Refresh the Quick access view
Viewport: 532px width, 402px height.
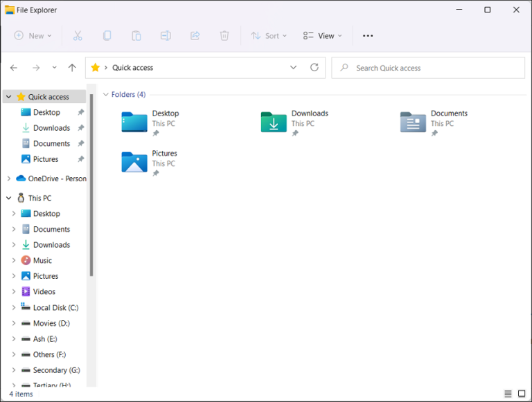pyautogui.click(x=314, y=68)
